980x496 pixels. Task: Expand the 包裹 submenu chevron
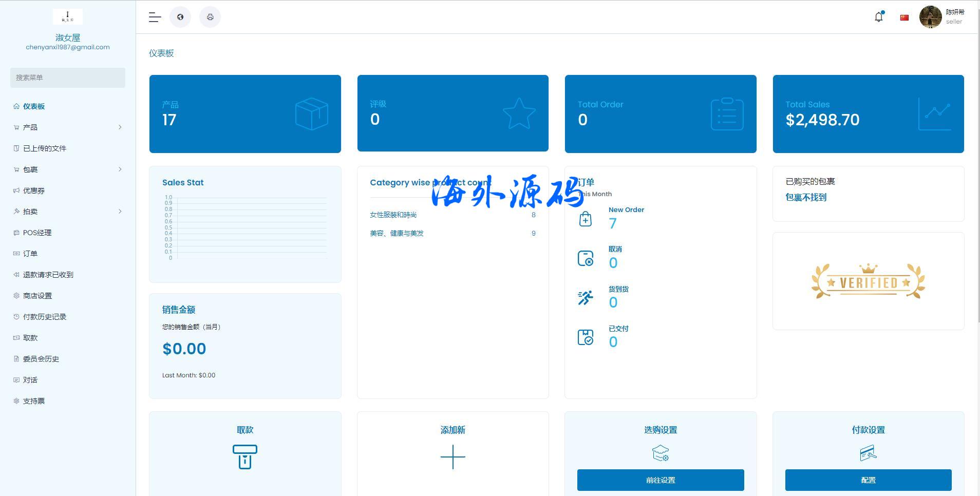[x=120, y=169]
